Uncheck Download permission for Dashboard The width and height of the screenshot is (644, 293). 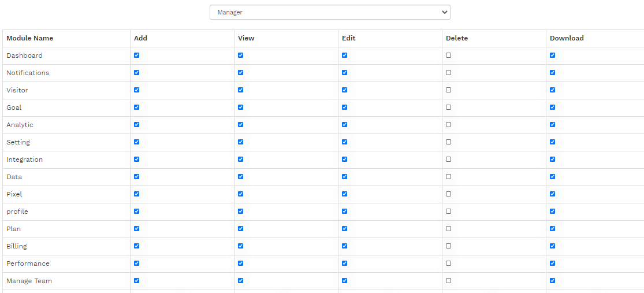coord(552,55)
